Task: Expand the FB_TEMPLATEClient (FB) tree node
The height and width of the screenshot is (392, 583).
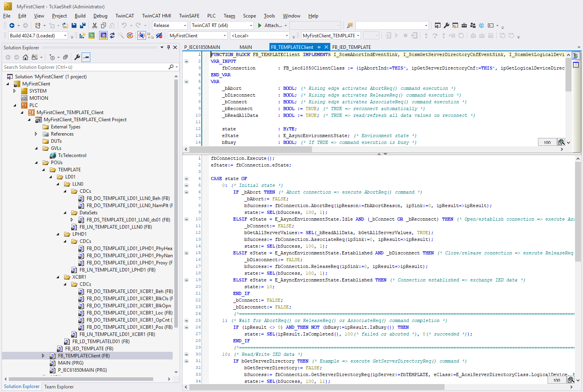Action: [x=43, y=356]
